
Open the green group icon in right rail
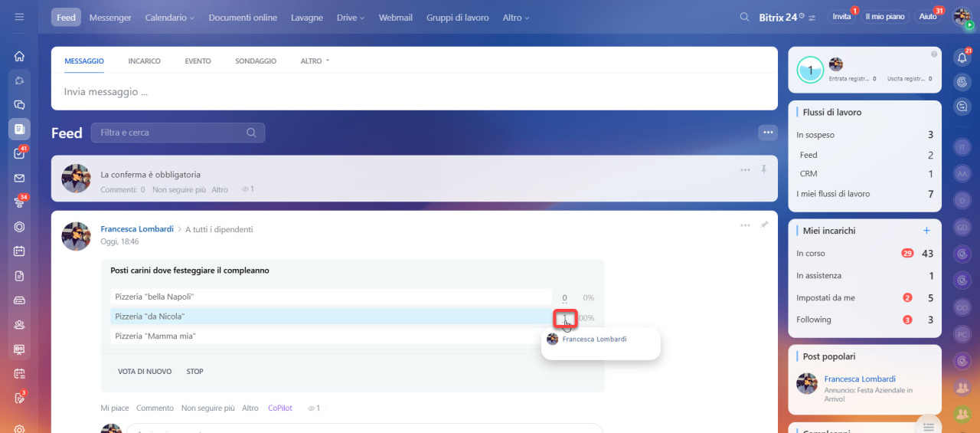pos(962,414)
